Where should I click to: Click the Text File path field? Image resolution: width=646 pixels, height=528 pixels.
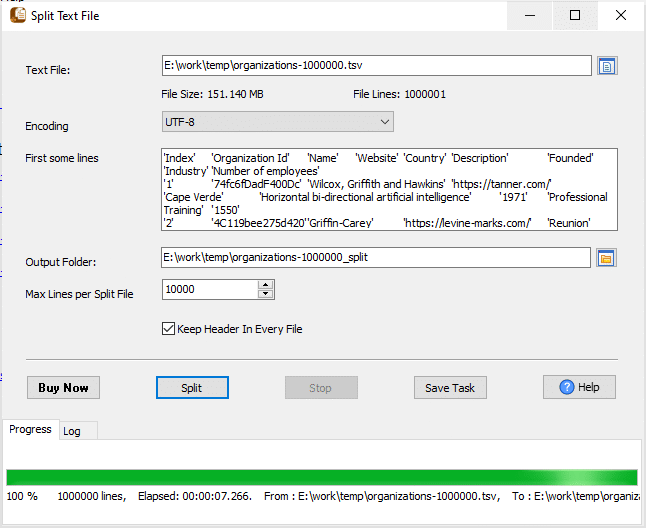coord(375,66)
